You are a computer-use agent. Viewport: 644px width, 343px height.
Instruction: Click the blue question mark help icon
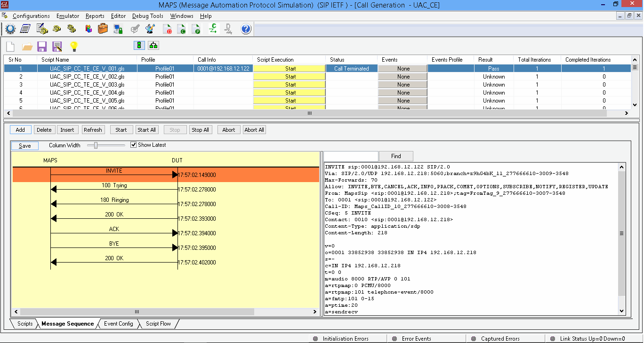click(x=246, y=29)
